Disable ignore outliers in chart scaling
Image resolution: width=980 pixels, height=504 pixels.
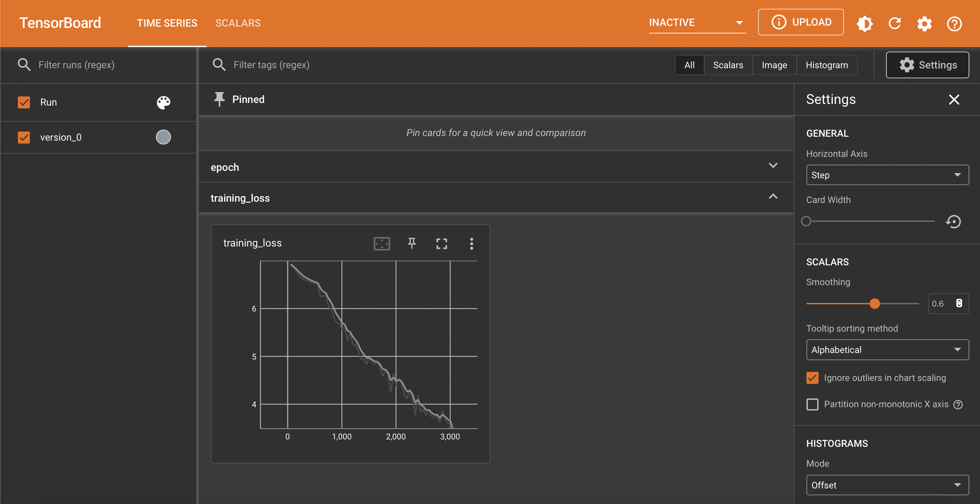click(812, 378)
